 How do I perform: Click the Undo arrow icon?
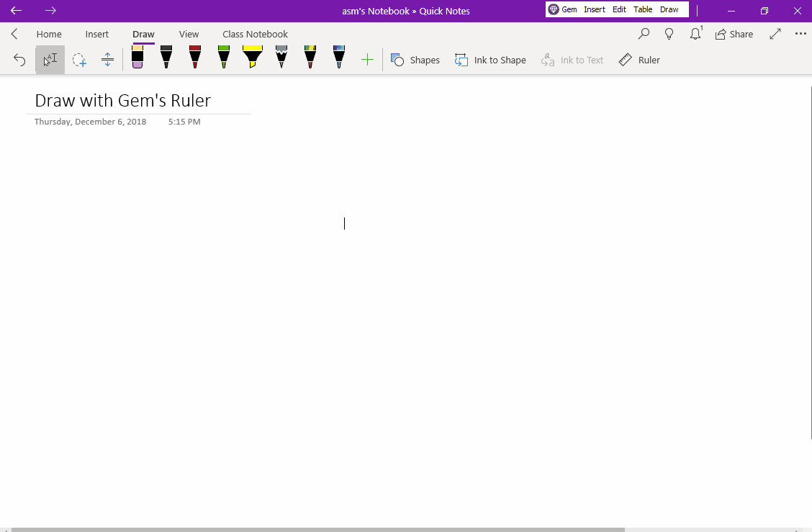[x=19, y=60]
